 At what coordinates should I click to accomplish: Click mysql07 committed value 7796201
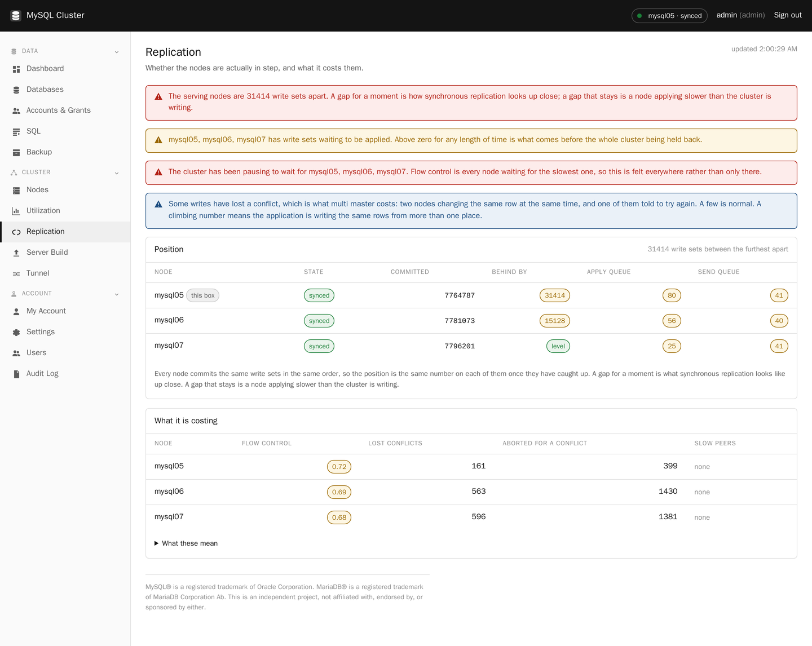coord(460,346)
